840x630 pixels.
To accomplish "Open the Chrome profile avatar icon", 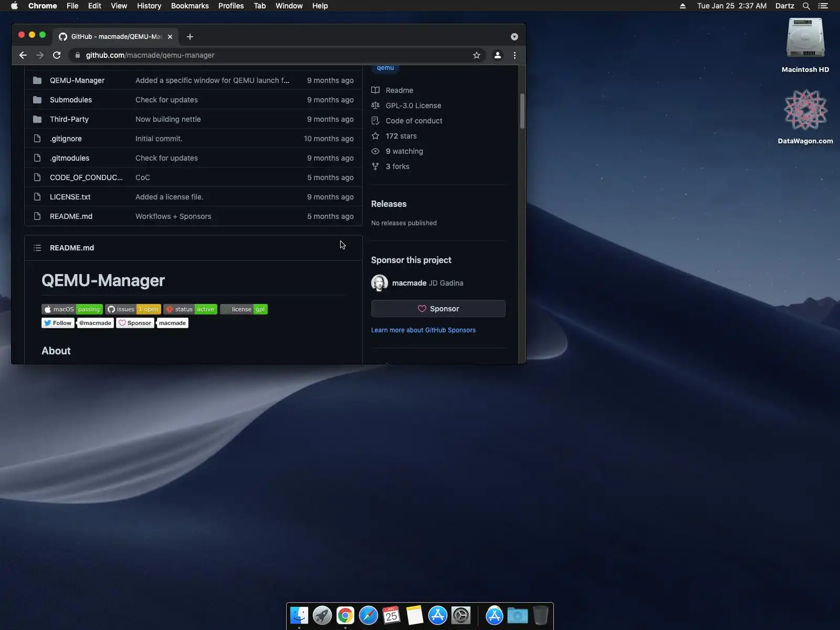I will pos(498,55).
